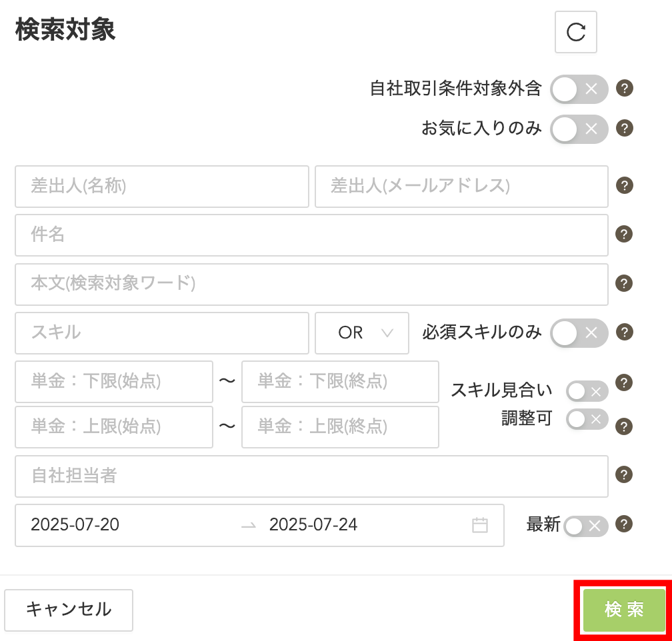Focus the スキル input field
This screenshot has height=641, width=672.
[162, 333]
